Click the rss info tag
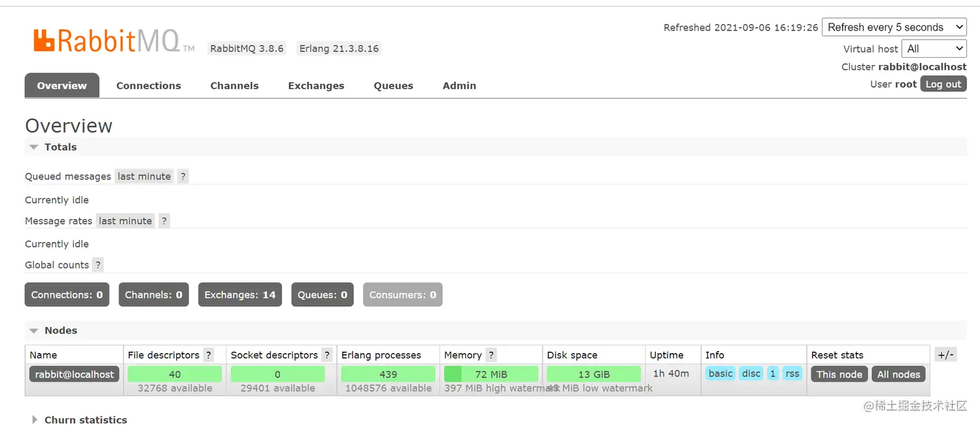The height and width of the screenshot is (425, 980). (x=792, y=373)
